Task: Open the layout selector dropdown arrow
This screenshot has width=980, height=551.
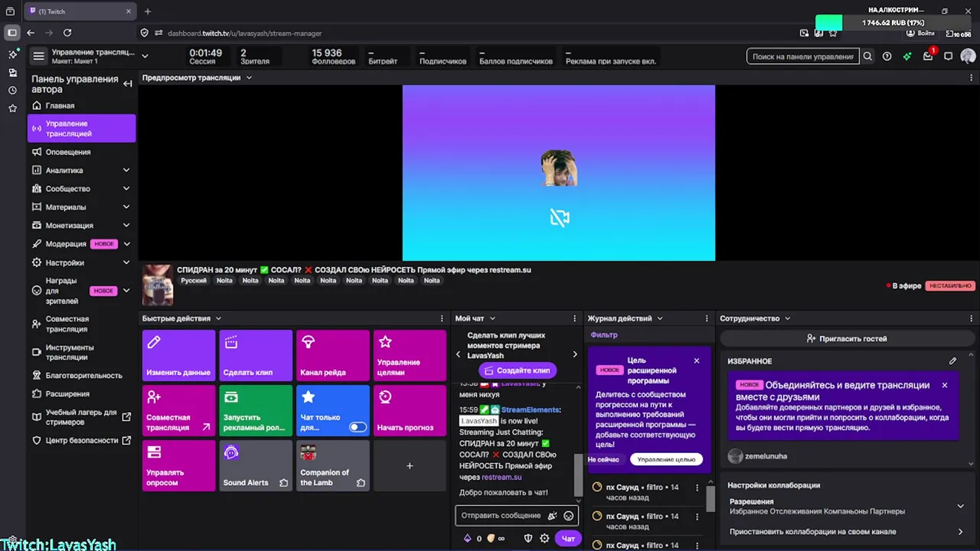Action: (145, 56)
